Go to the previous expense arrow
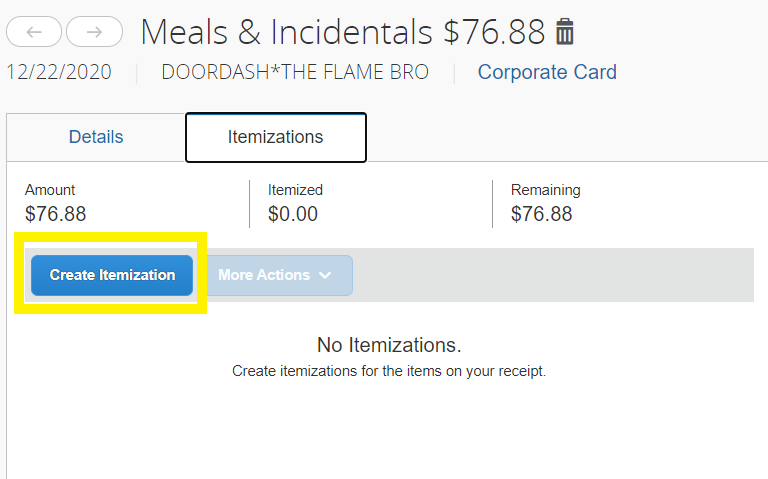Screen dimensions: 768x479 tap(35, 32)
